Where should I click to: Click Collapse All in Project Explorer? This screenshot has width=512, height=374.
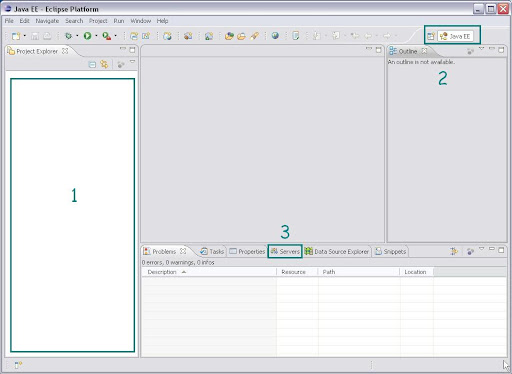[x=92, y=64]
